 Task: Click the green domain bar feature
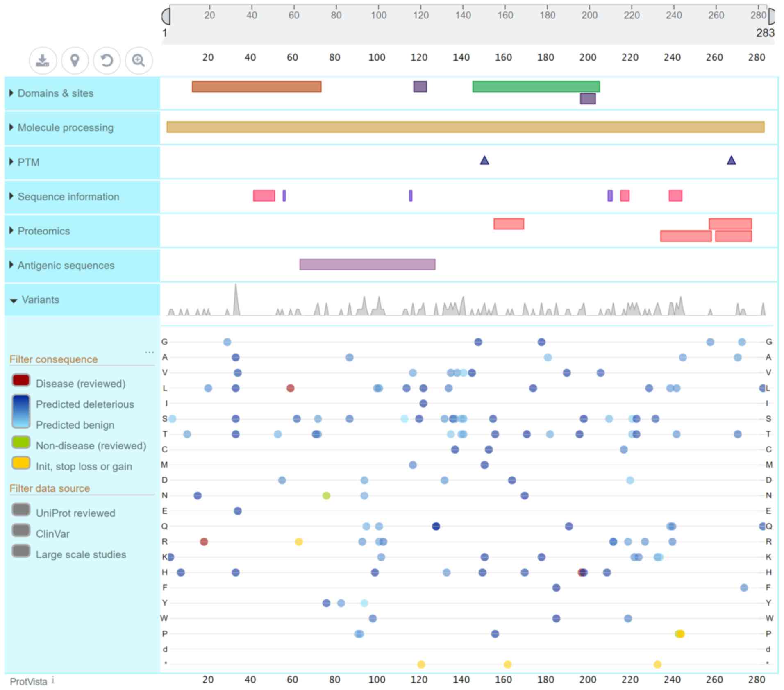click(x=536, y=86)
